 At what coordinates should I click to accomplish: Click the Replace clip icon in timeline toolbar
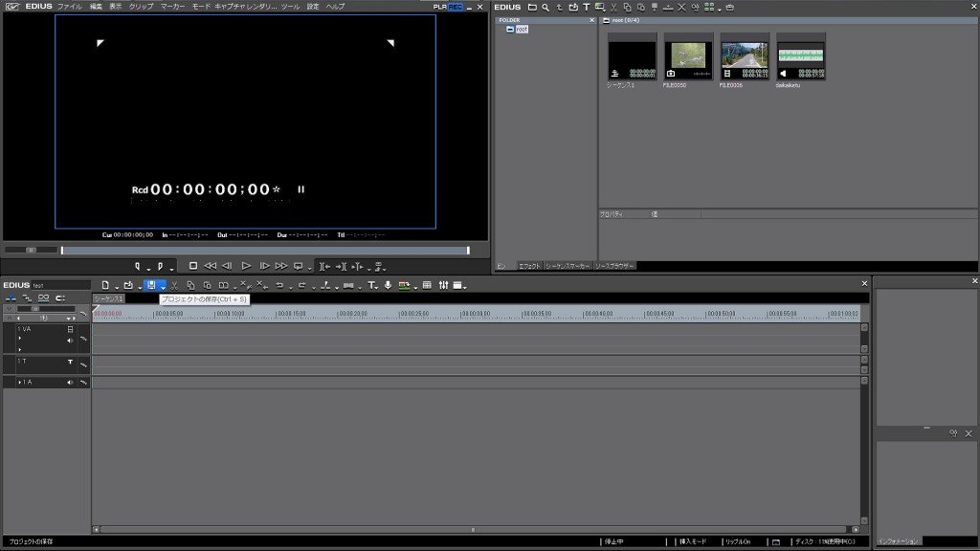pyautogui.click(x=223, y=285)
